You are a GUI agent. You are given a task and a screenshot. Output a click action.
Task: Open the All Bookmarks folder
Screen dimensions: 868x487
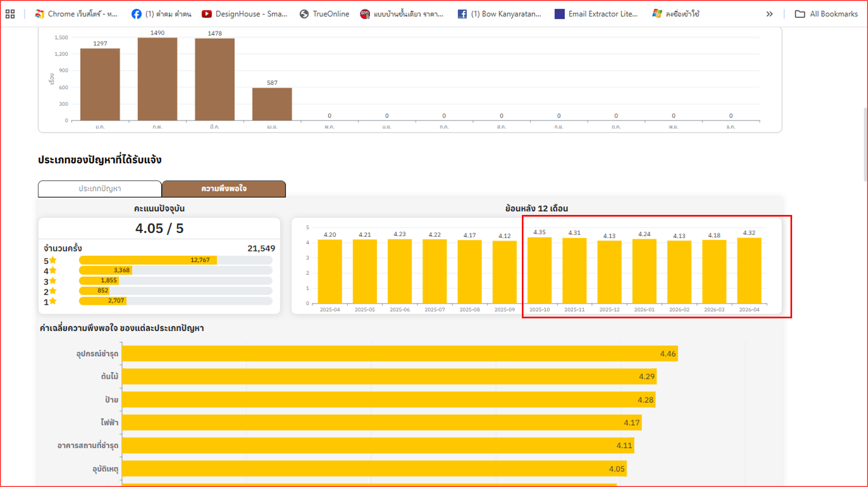826,14
